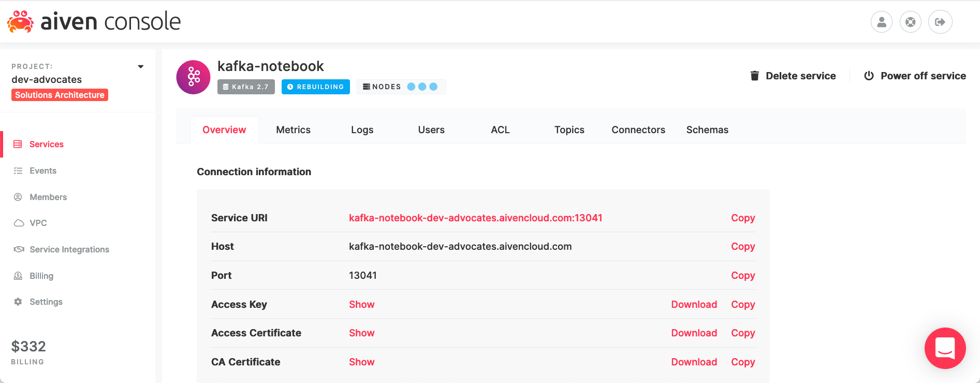Click the REBUILDING status badge

click(316, 87)
